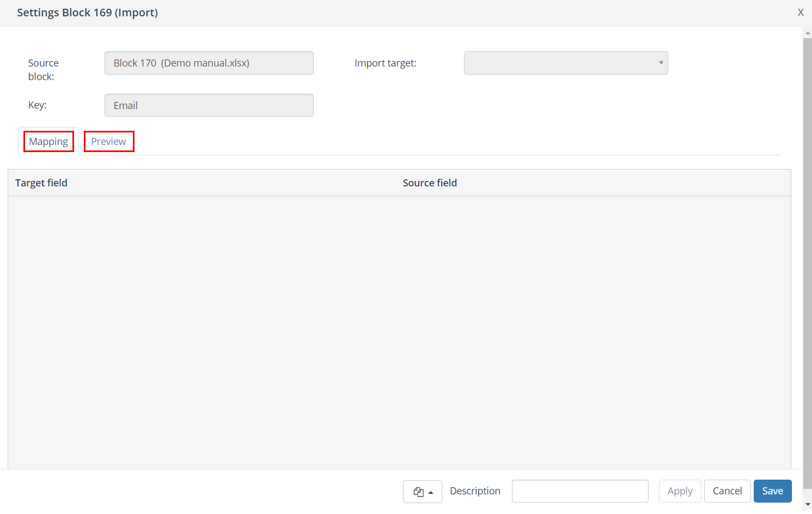Expand the Import target dropdown
812x514 pixels.
tap(566, 63)
